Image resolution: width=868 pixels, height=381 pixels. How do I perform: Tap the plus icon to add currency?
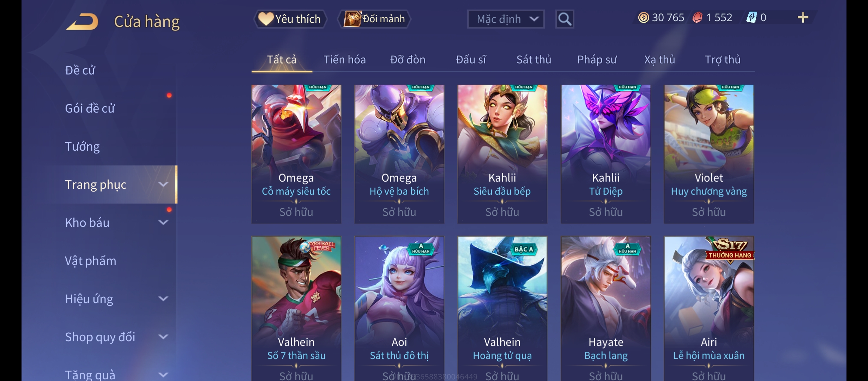point(803,18)
